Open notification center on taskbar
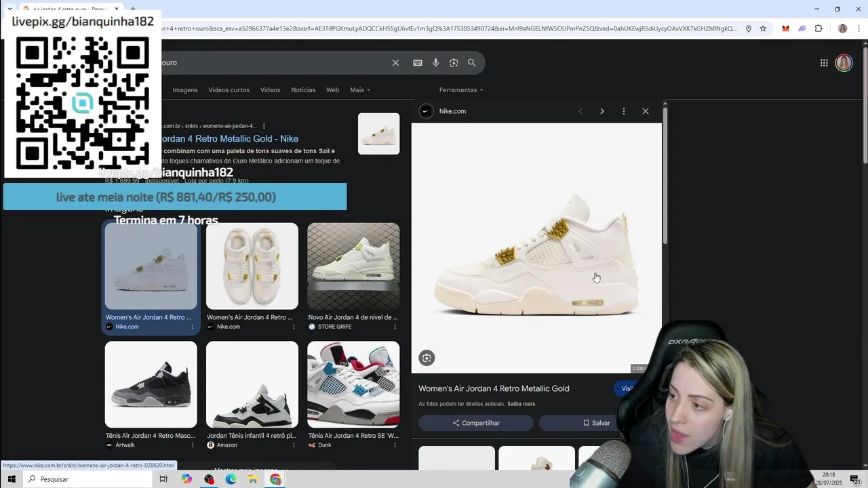This screenshot has height=488, width=868. click(x=855, y=479)
